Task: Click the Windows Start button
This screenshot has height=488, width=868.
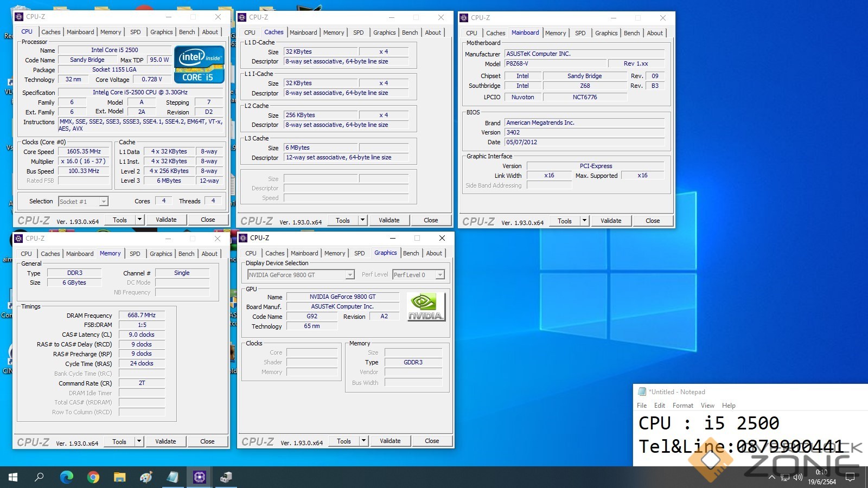Action: click(x=13, y=477)
